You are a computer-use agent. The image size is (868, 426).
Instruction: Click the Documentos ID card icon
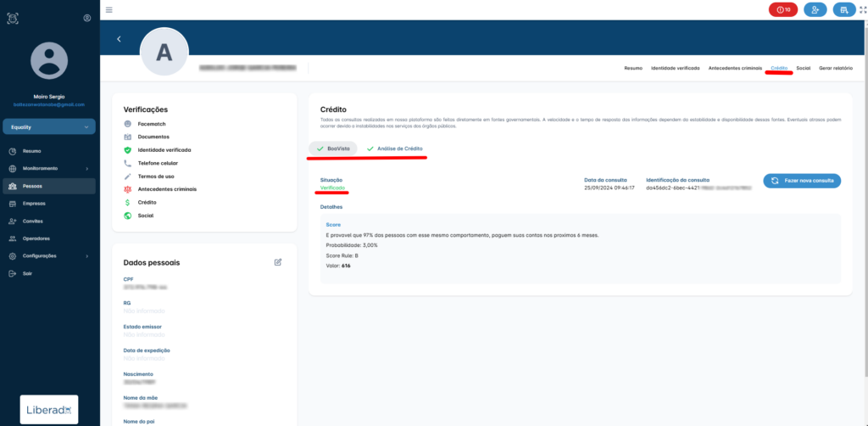pos(128,137)
